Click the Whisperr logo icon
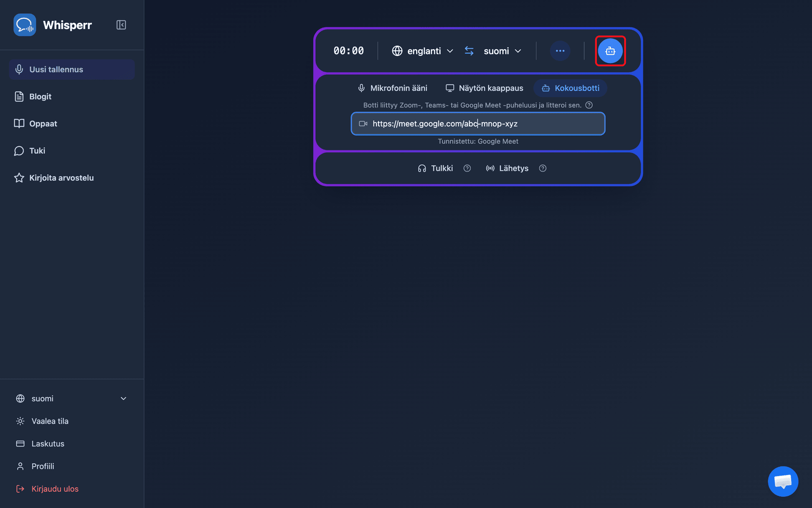The height and width of the screenshot is (508, 812). click(x=24, y=25)
